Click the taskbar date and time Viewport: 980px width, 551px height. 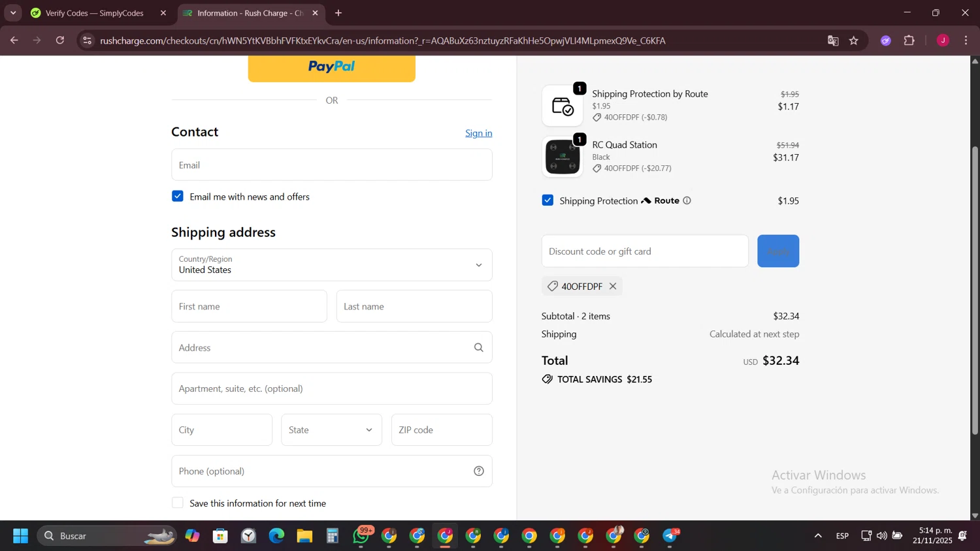933,536
